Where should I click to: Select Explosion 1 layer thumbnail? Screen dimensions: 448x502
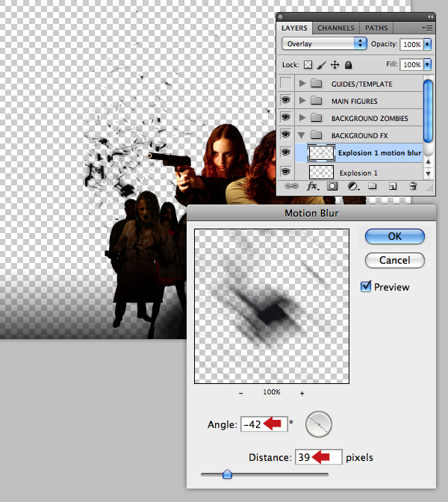coord(321,173)
